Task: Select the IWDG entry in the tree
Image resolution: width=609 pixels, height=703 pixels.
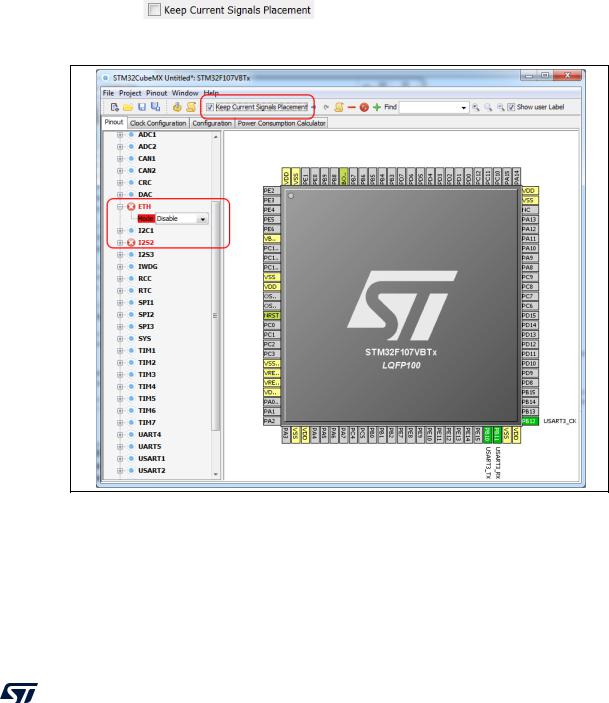Action: 148,266
